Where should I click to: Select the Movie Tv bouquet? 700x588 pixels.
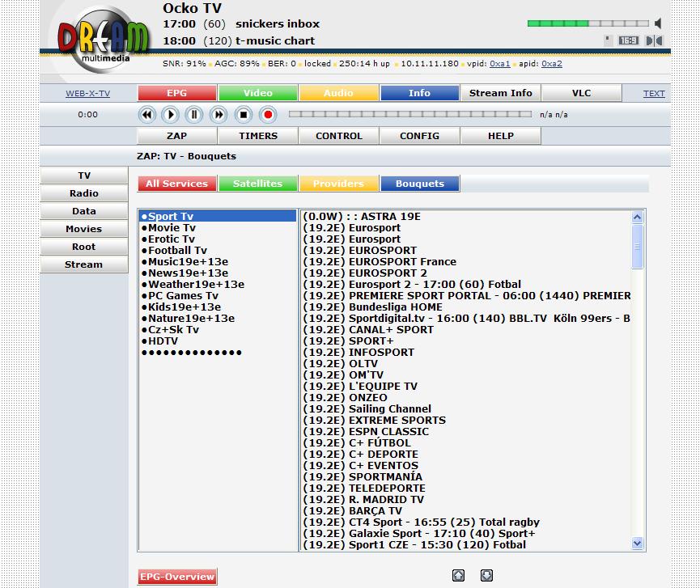coord(218,227)
